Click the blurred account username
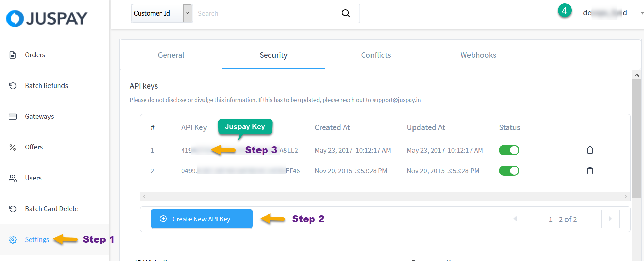Viewport: 644px width, 261px height. 605,13
